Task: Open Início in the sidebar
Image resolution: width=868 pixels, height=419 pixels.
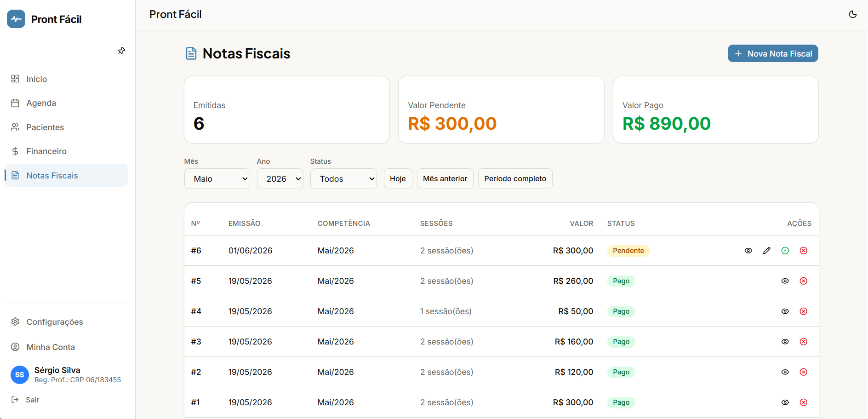Action: 66,79
